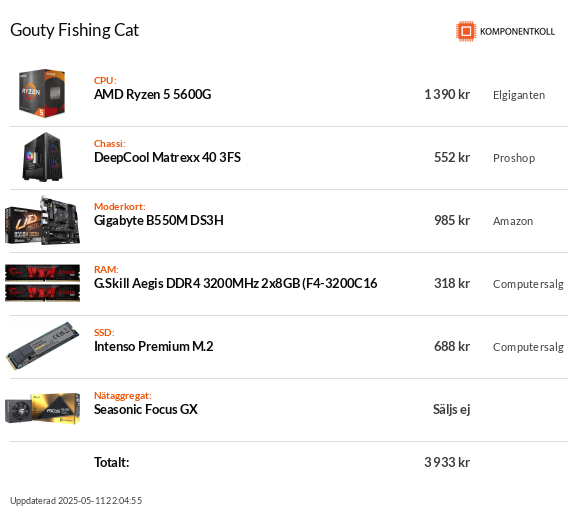Click the Gouty Fishing Cat build title
This screenshot has height=514, width=577.
click(x=74, y=30)
